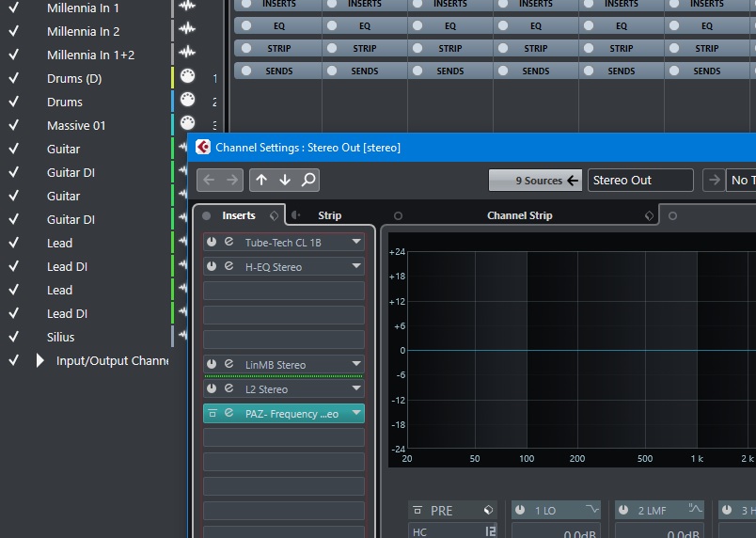Click the Channel Strip section header
The height and width of the screenshot is (538, 756).
(520, 215)
